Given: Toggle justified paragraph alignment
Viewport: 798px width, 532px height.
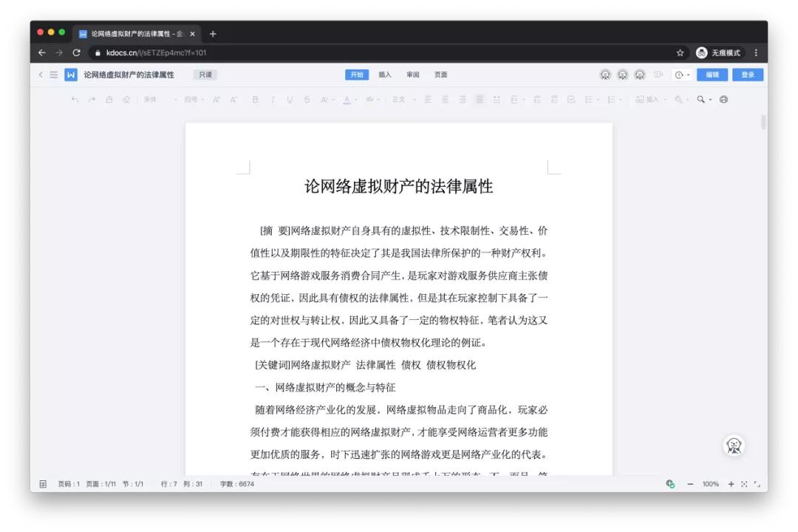Looking at the screenshot, I should pos(477,100).
